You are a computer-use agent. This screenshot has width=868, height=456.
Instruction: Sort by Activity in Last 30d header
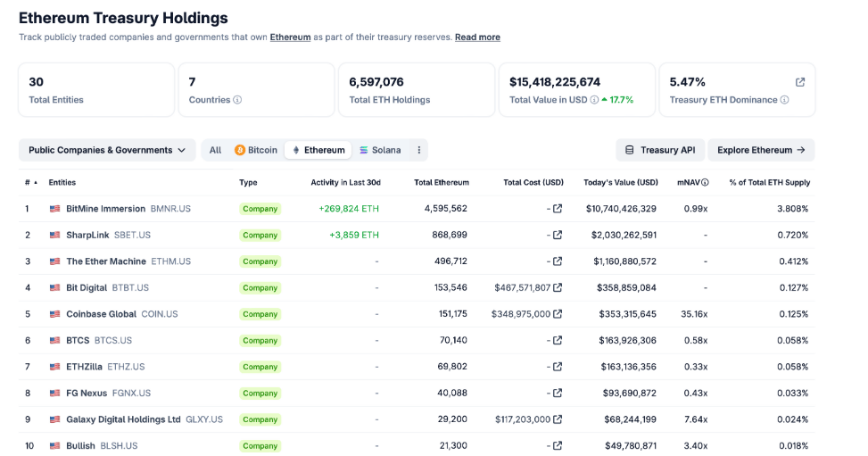coord(345,182)
